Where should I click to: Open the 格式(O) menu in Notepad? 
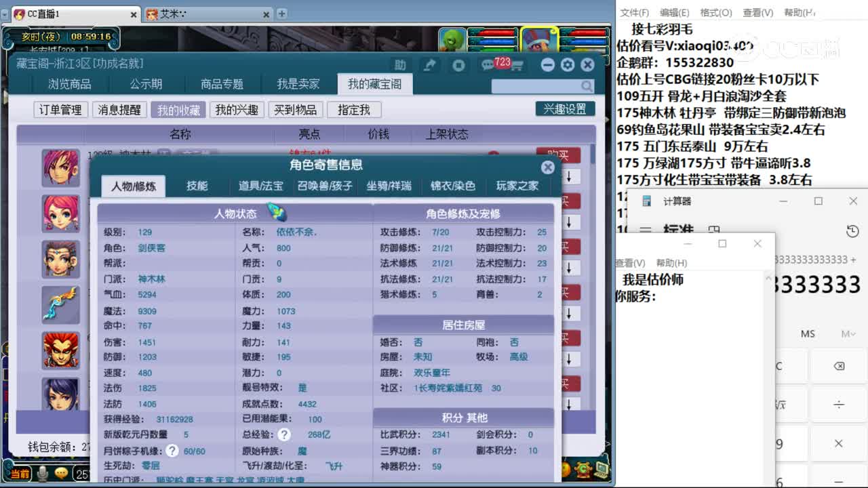pos(715,12)
